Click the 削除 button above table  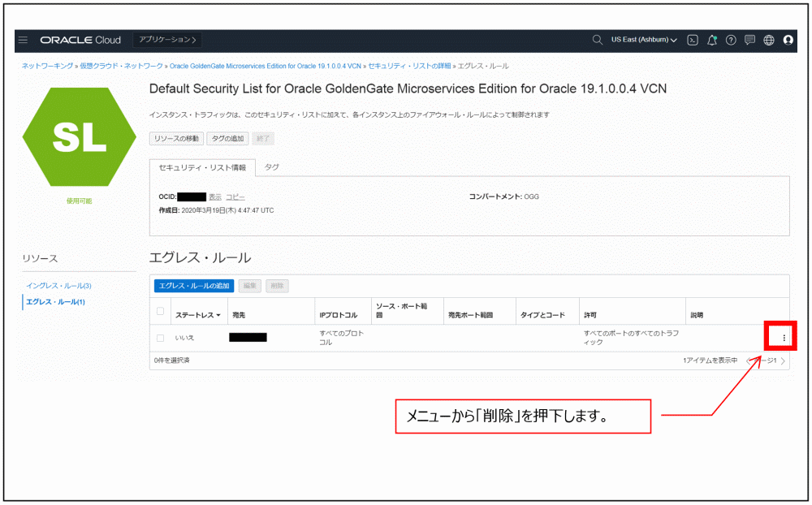coord(277,286)
